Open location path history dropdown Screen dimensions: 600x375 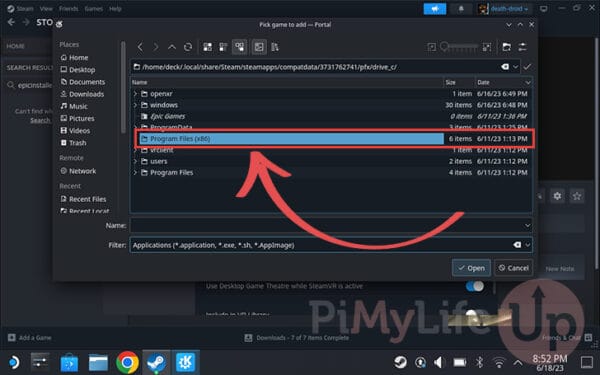(515, 67)
